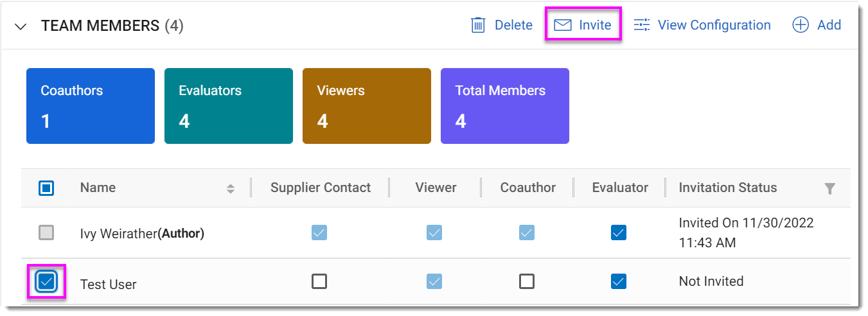The height and width of the screenshot is (316, 868).
Task: Uncheck the Test User row selection checkbox
Action: (46, 281)
